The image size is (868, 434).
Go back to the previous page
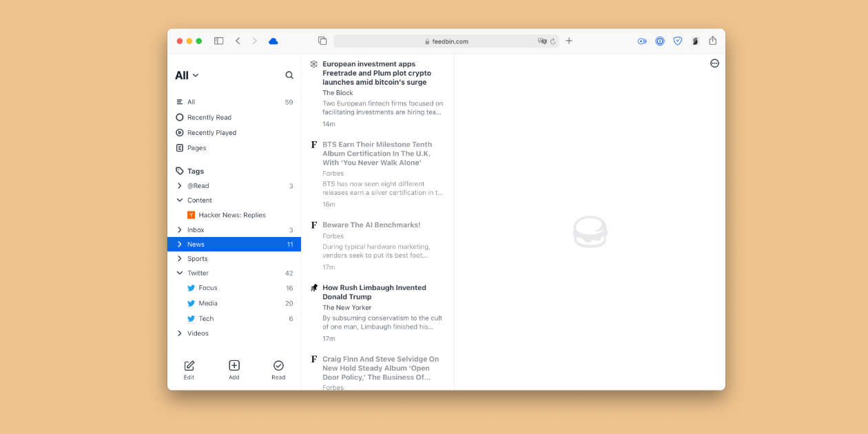tap(238, 41)
